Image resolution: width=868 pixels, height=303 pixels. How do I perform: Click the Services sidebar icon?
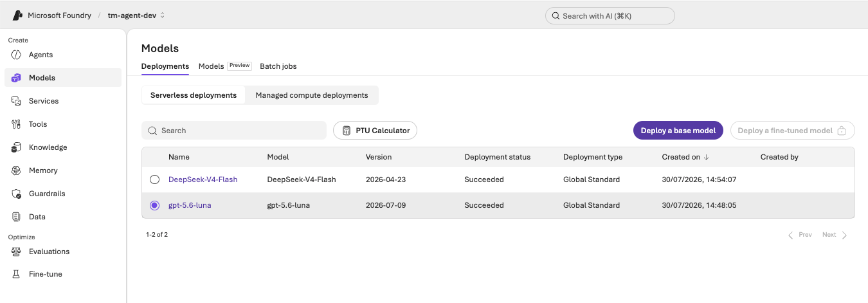[17, 101]
